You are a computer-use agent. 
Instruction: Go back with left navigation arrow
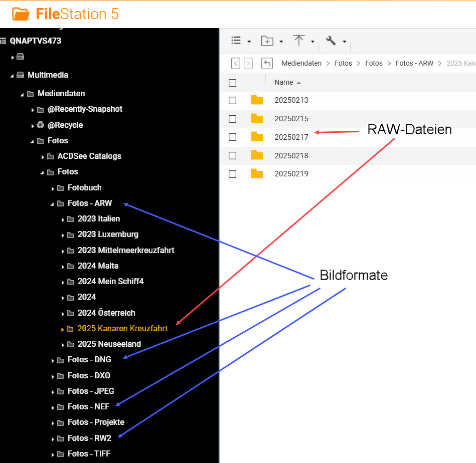(x=235, y=64)
